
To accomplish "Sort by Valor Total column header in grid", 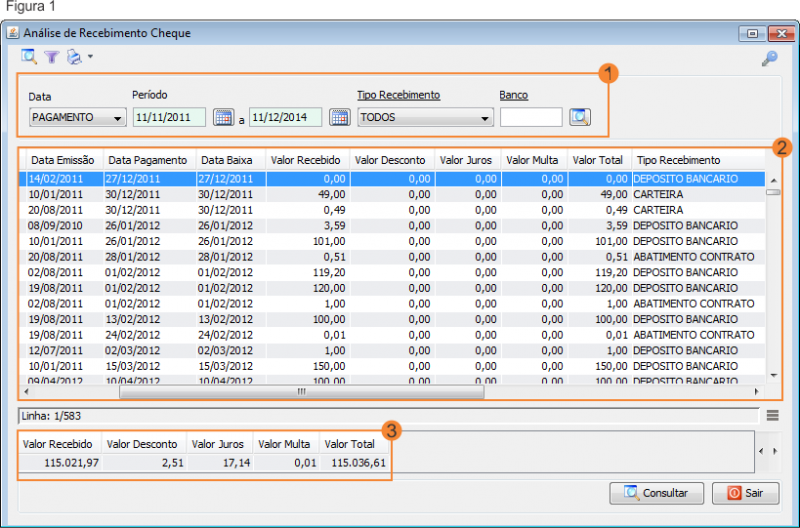I will coord(597,160).
